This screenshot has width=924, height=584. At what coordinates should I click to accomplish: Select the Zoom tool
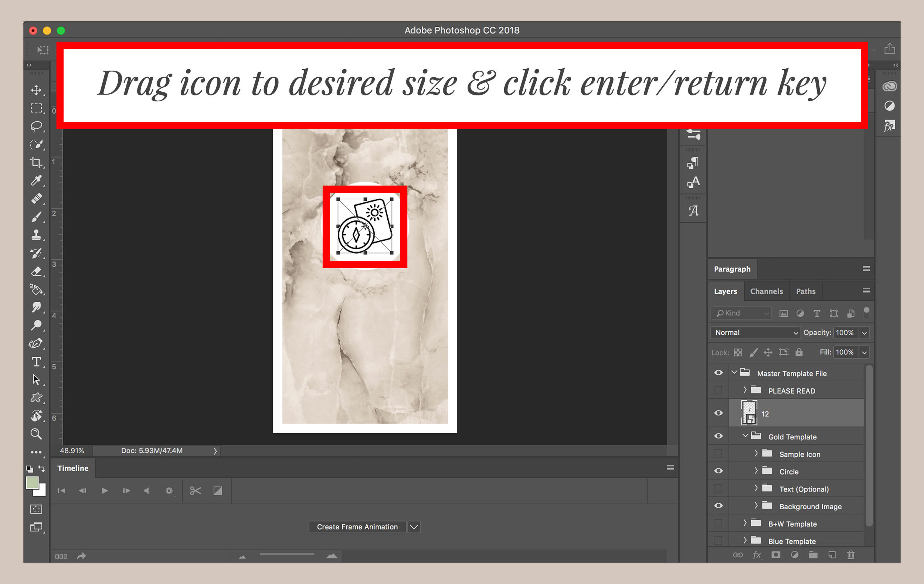point(37,434)
